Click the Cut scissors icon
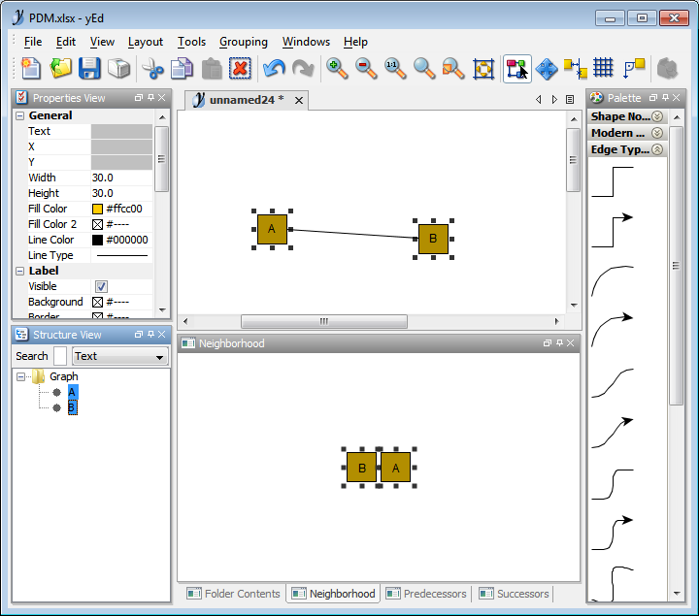This screenshot has width=699, height=616. pos(153,69)
